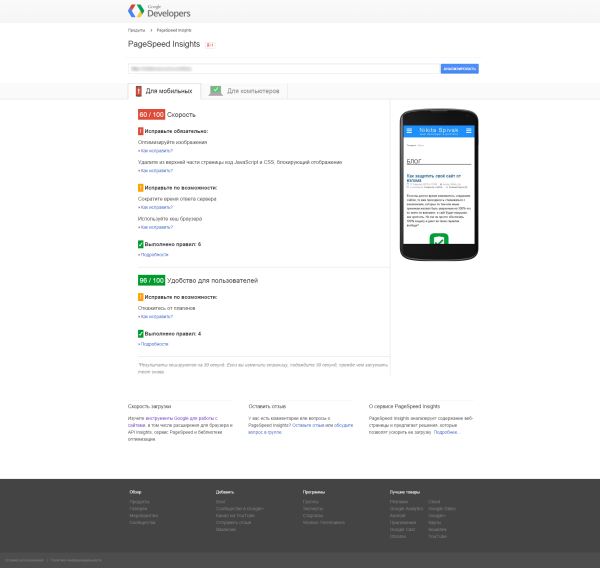The height and width of the screenshot is (568, 600).
Task: Open PageSpeed Insights breadcrumb link
Action: click(174, 30)
